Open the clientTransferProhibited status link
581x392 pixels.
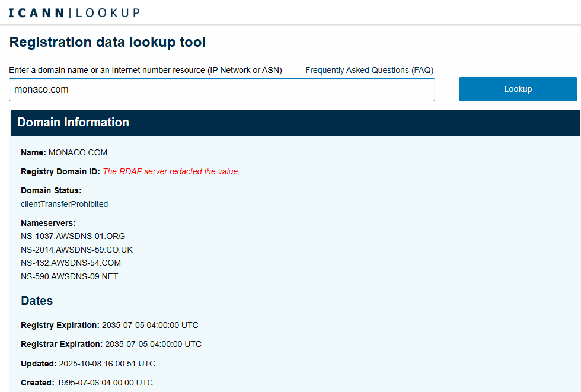click(x=64, y=204)
